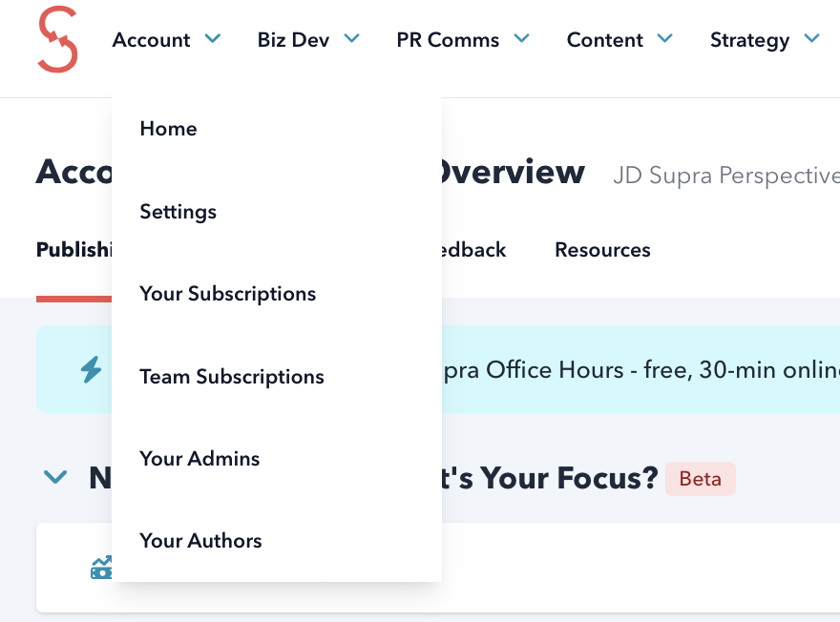840x622 pixels.
Task: Switch to the Resources tab
Action: click(602, 250)
